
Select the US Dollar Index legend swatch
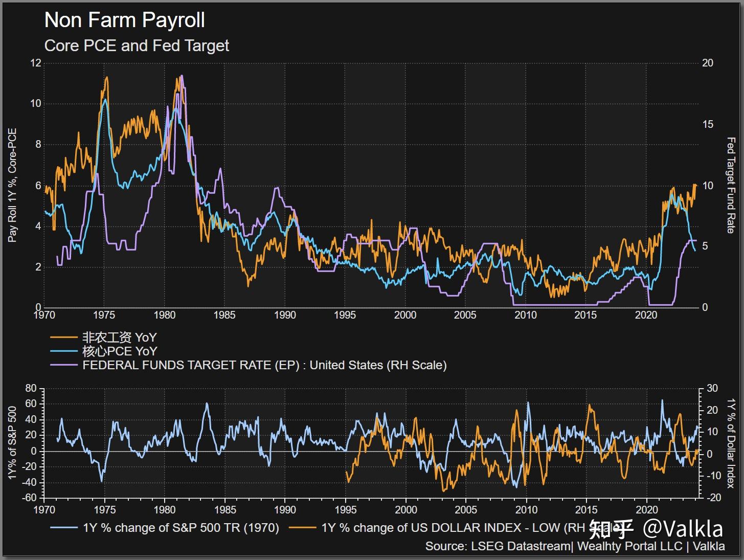point(302,528)
